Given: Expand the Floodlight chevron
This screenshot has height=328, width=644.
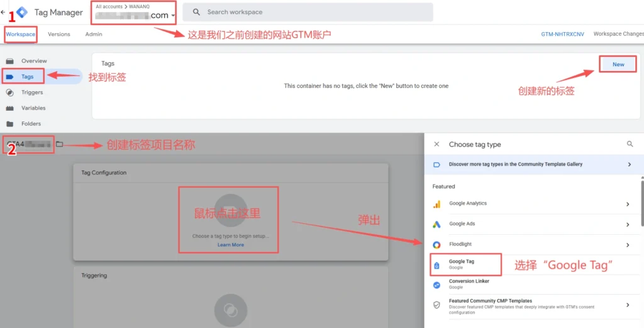Looking at the screenshot, I should point(628,245).
